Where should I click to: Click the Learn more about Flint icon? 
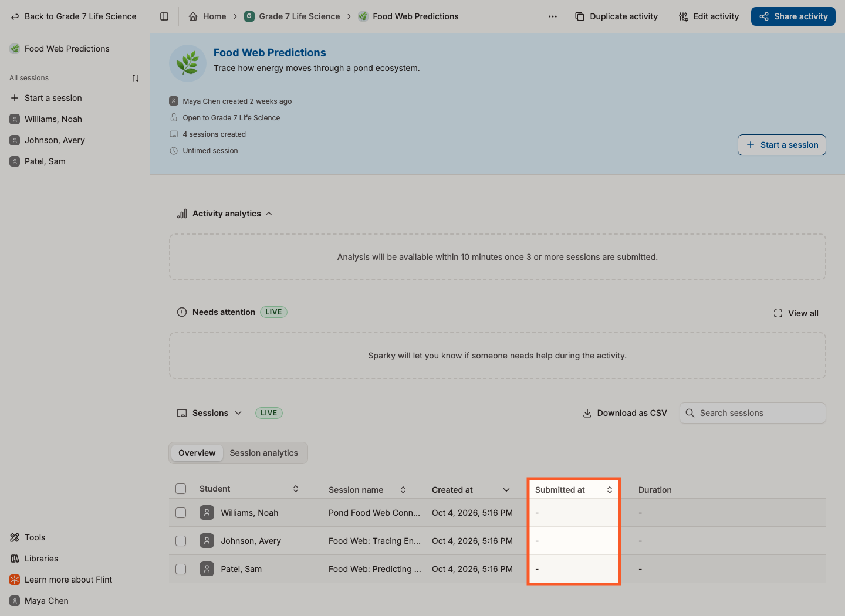tap(15, 580)
